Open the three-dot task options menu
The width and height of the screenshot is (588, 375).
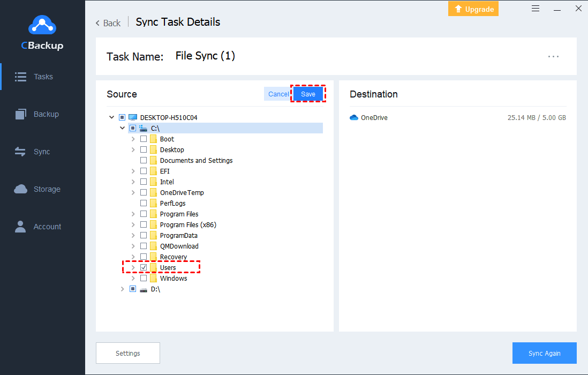tap(553, 56)
